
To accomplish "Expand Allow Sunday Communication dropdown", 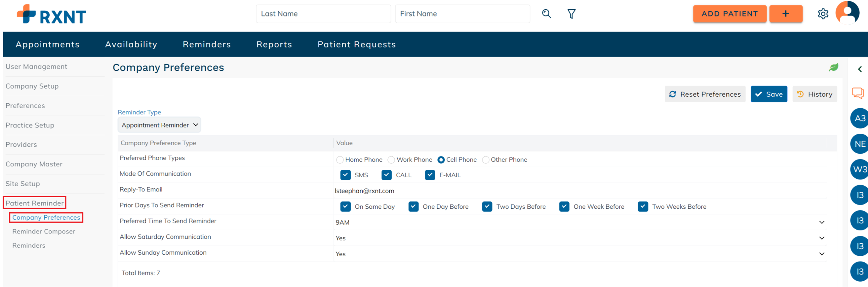I will [821, 254].
